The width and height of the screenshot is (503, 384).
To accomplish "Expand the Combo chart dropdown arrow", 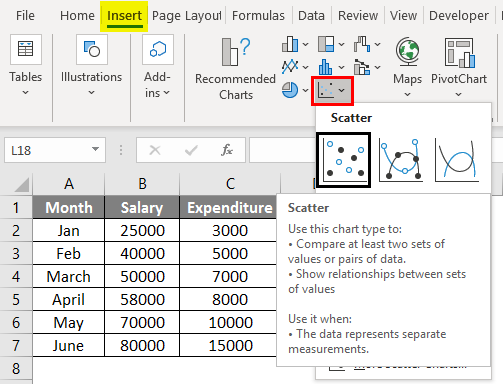I will (x=377, y=67).
